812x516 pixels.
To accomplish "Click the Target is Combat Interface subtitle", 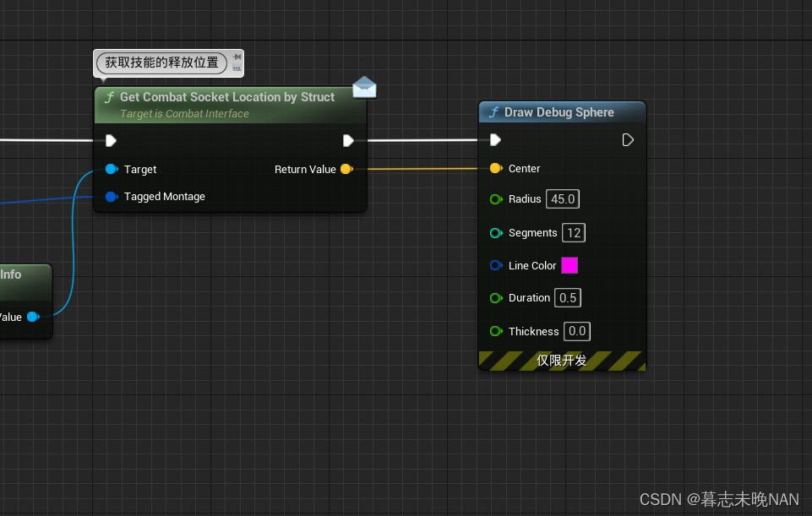I will tap(184, 114).
